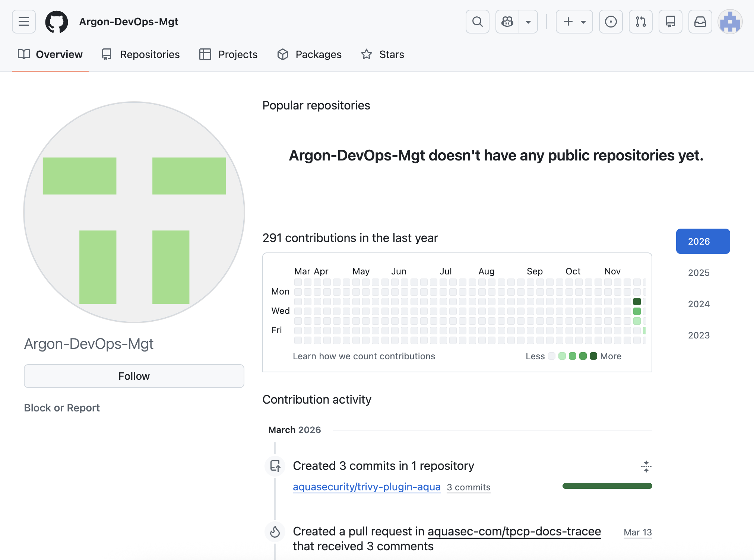Open the user avatar menu

coord(730,22)
